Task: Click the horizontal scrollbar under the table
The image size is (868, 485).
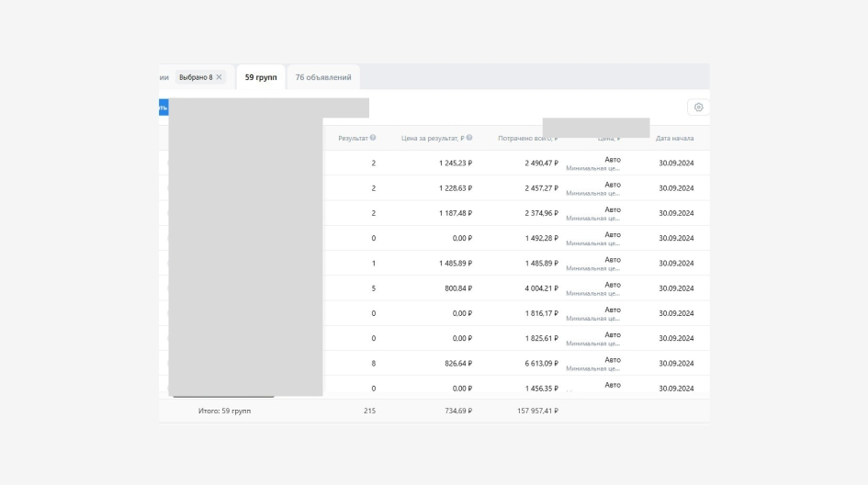Action: coord(223,397)
